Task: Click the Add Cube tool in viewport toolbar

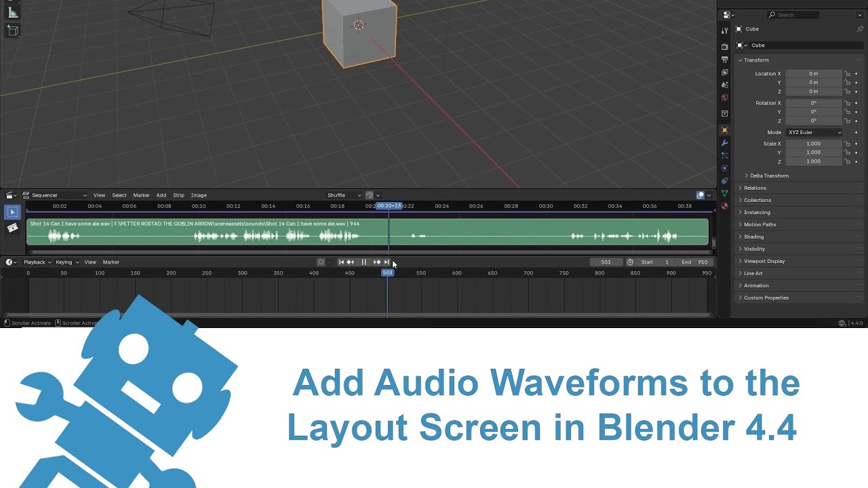Action: [12, 30]
